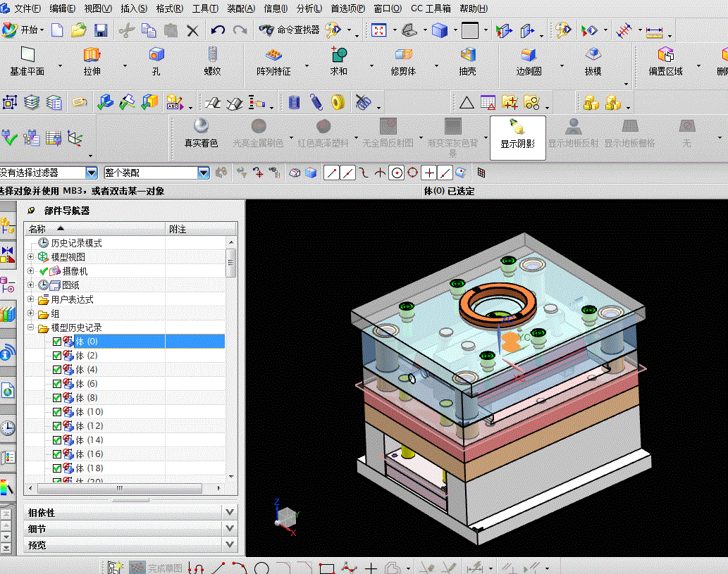Open the selection filter (没有选择过滤器) dropdown
Screen dimensions: 728x574
(x=92, y=173)
